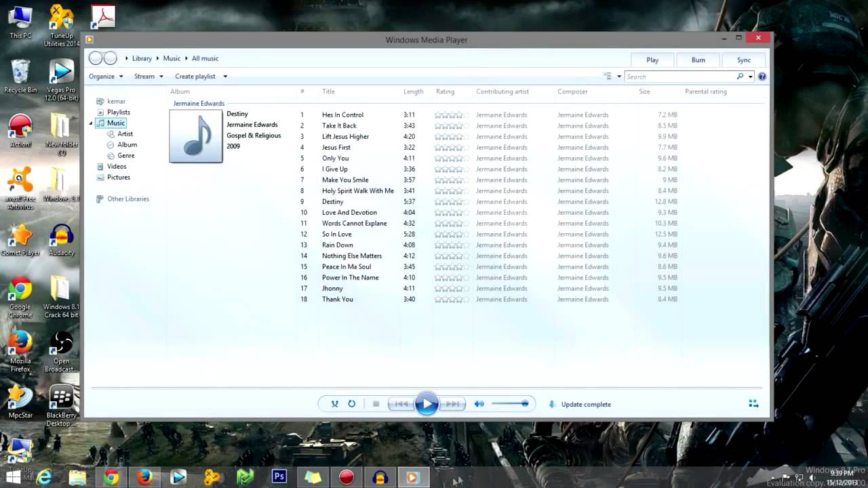
Task: Click the search magnifier icon
Action: point(740,77)
